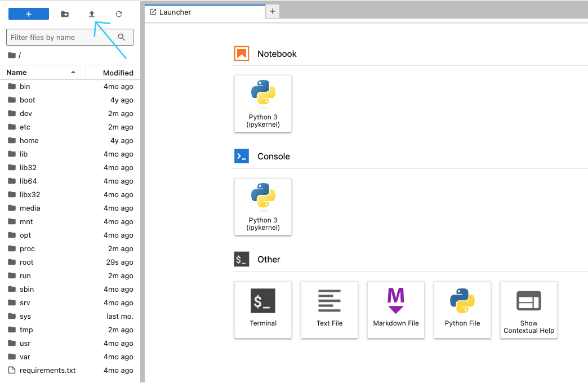
Task: Open a new tab with the plus button
Action: point(273,12)
